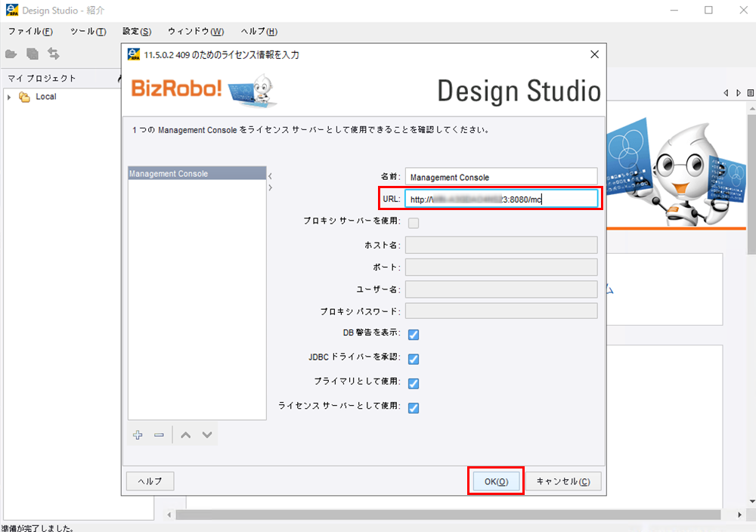Viewport: 756px width, 532px height.
Task: Open the 設定(S) menu
Action: [137, 32]
